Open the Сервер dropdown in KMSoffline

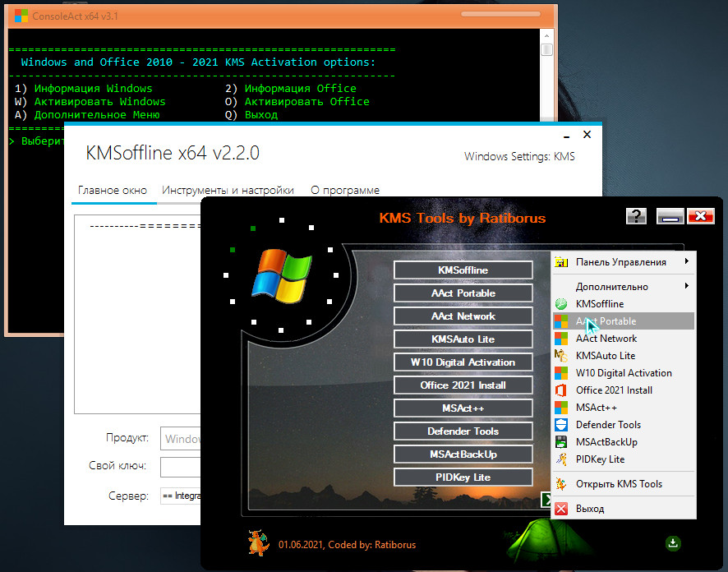tap(181, 496)
